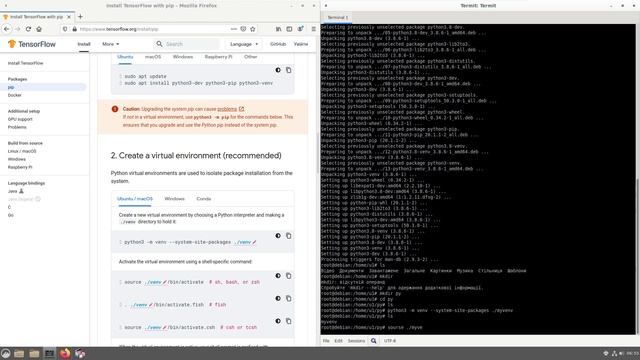This screenshot has height=360, width=640.
Task: Show sidebars using the toolbar icon
Action: (289, 29)
